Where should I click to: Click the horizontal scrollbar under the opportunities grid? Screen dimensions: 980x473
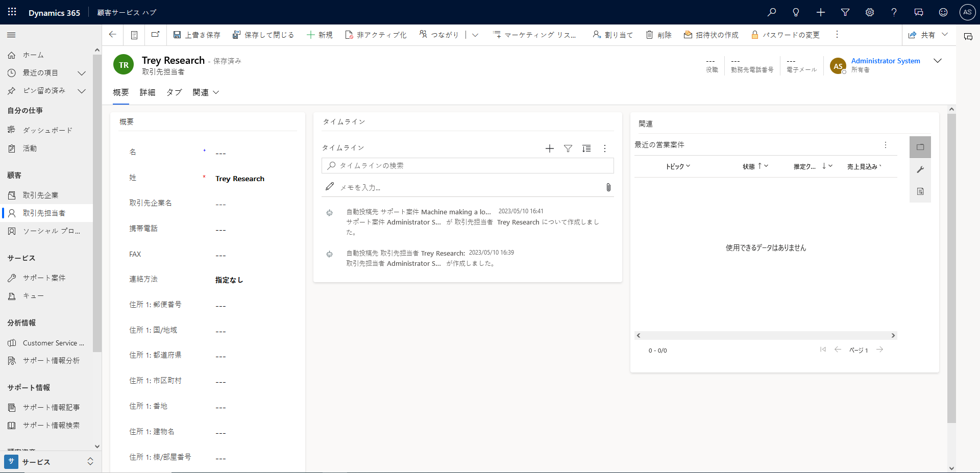(766, 335)
